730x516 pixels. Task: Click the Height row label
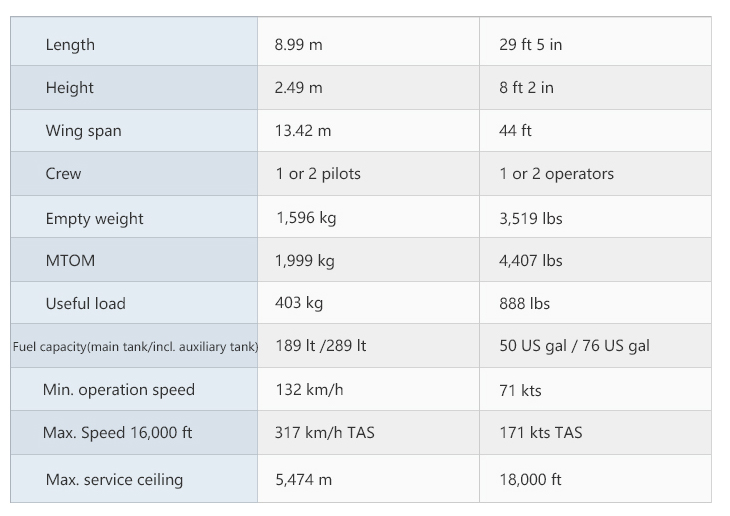coord(70,88)
